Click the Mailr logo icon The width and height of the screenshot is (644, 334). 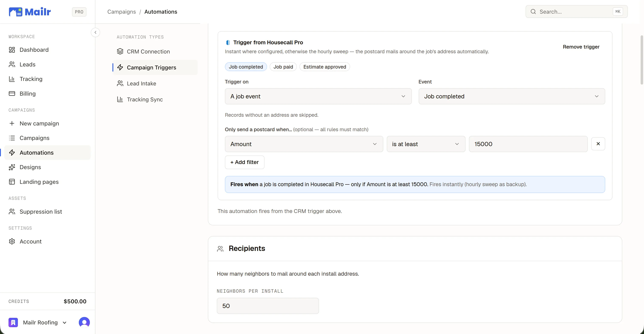click(x=16, y=12)
